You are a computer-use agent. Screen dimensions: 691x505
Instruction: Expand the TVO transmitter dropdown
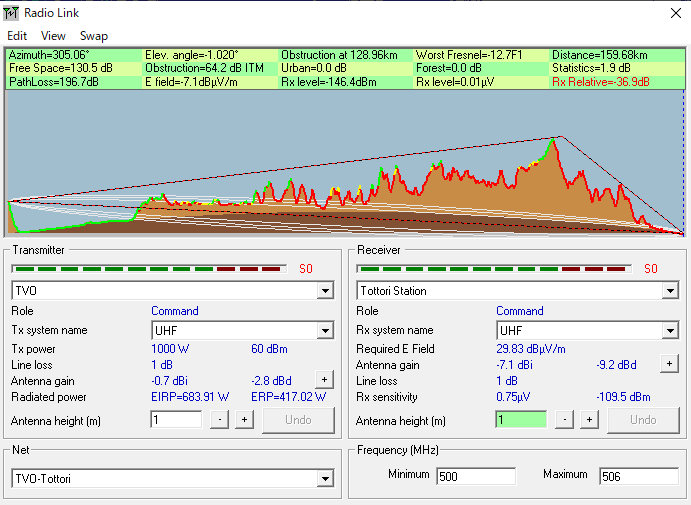pos(325,291)
